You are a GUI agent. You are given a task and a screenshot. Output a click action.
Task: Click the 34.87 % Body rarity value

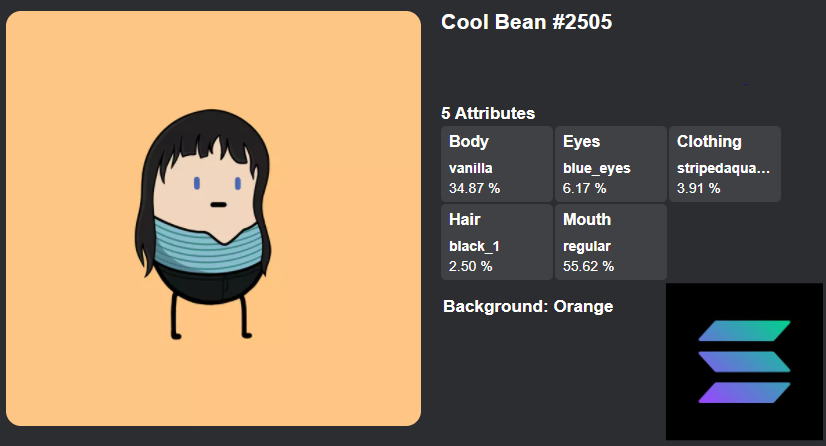click(x=474, y=189)
